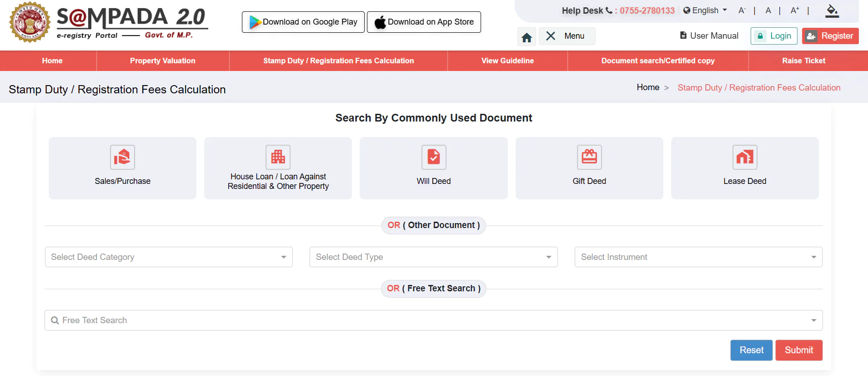868x376 pixels.
Task: Expand the Select Deed Category dropdown
Action: [169, 257]
